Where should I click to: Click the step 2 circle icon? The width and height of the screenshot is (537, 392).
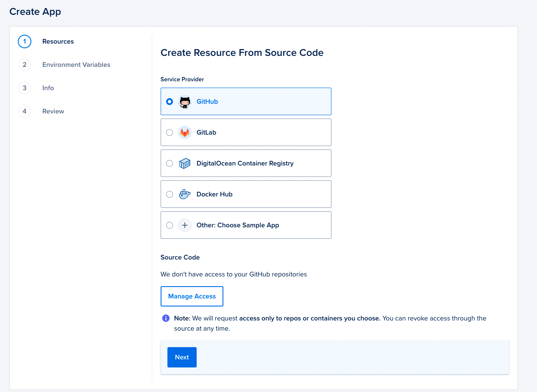25,65
